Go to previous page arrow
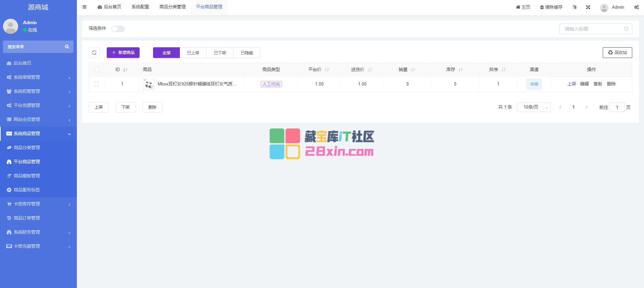This screenshot has width=644, height=288. (x=560, y=107)
